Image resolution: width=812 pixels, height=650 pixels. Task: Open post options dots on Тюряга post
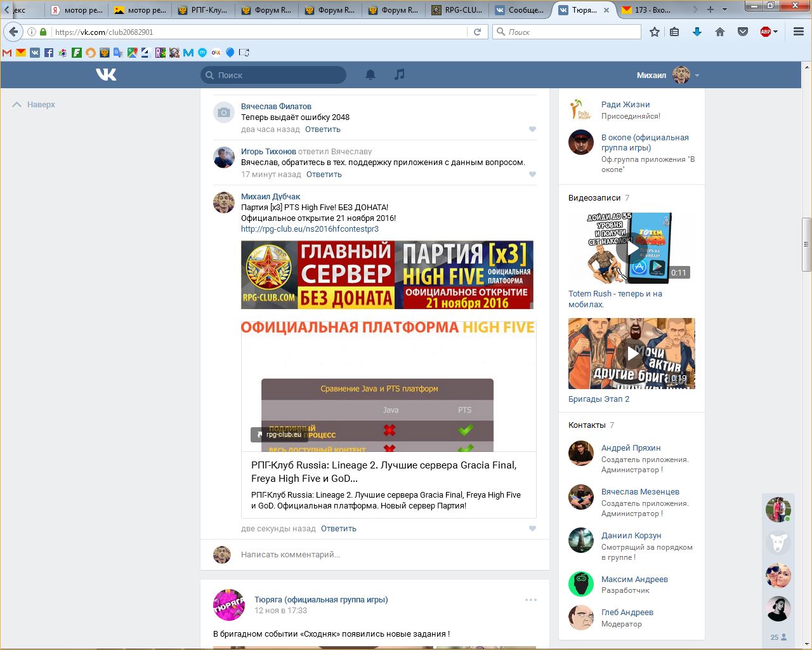(x=531, y=600)
